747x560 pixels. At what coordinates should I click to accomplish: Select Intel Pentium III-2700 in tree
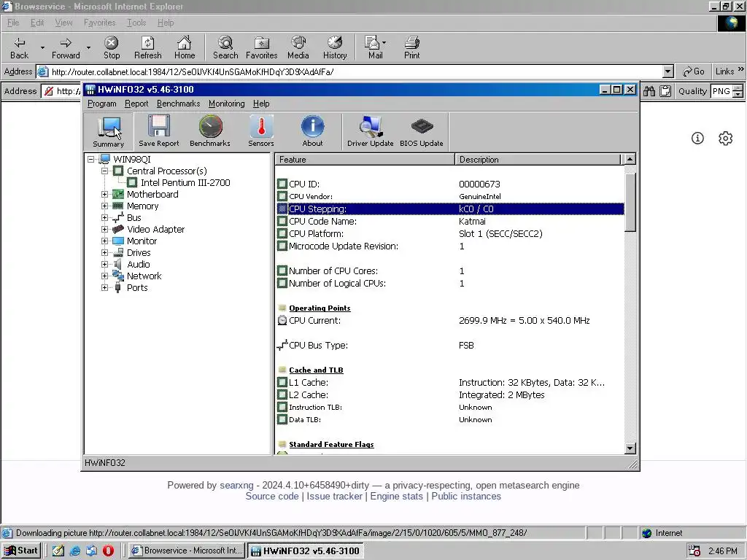tap(185, 183)
